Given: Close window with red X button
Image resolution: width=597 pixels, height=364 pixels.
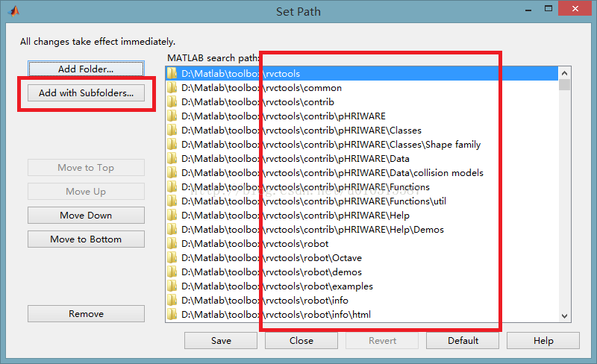Looking at the screenshot, I should [575, 8].
